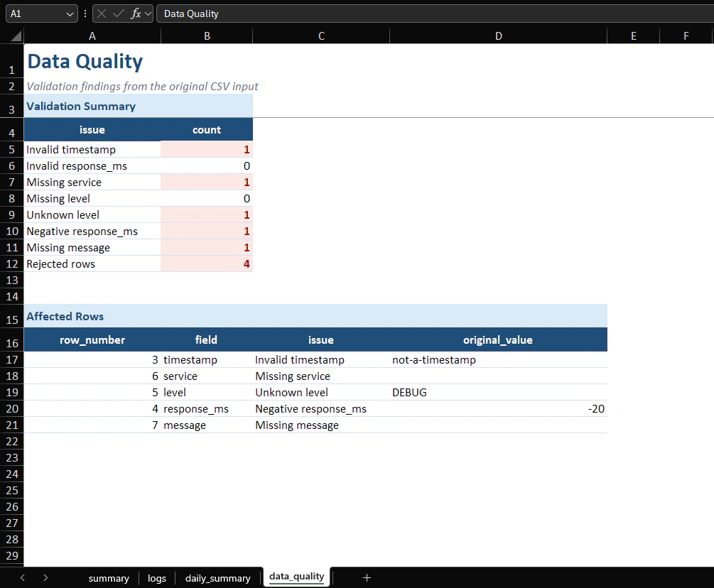Click the timestamp field cell in row 17
Image resolution: width=714 pixels, height=588 pixels.
[207, 359]
